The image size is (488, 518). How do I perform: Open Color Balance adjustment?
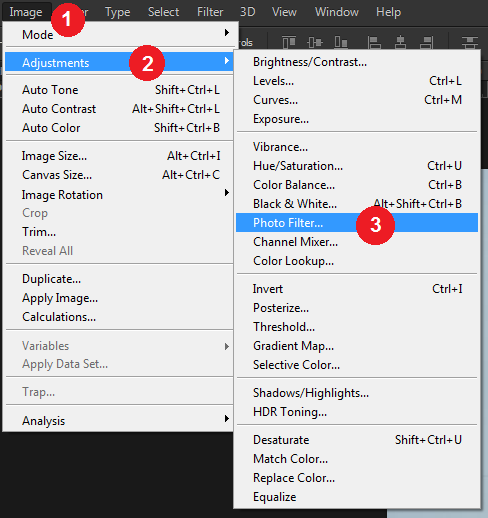point(357,185)
